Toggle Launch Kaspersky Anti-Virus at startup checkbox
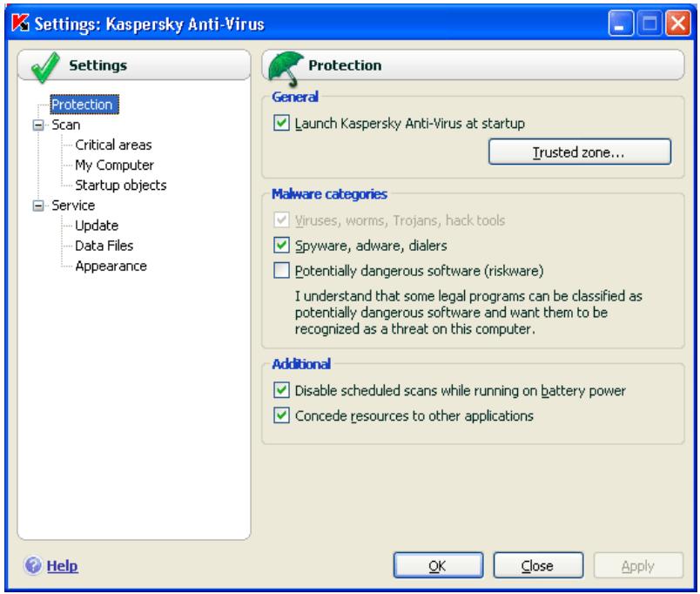The width and height of the screenshot is (700, 594). (x=281, y=123)
